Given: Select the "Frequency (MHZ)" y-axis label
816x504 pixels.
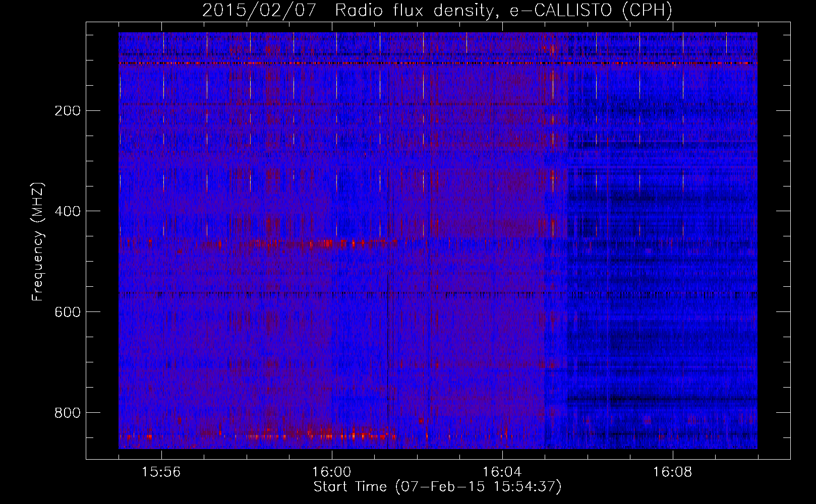Looking at the screenshot, I should click(38, 241).
